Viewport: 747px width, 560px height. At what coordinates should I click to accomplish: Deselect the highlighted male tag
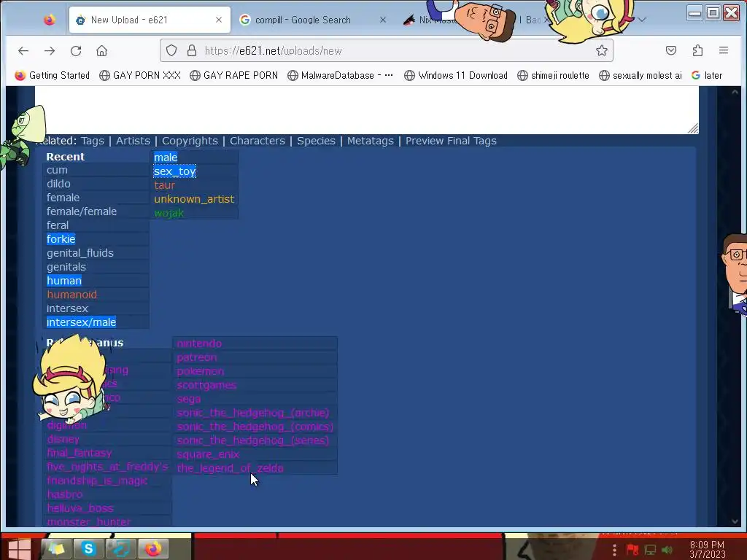point(166,157)
